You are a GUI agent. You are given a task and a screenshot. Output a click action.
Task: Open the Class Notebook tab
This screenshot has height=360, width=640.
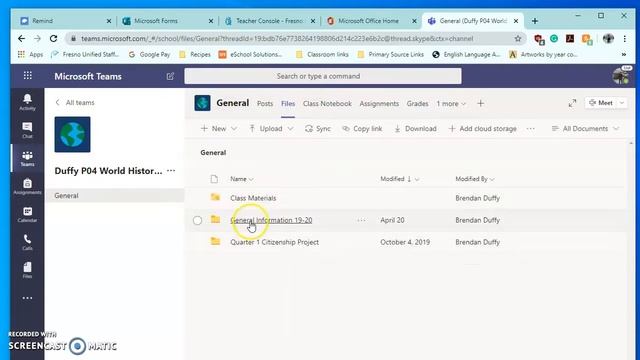(327, 104)
